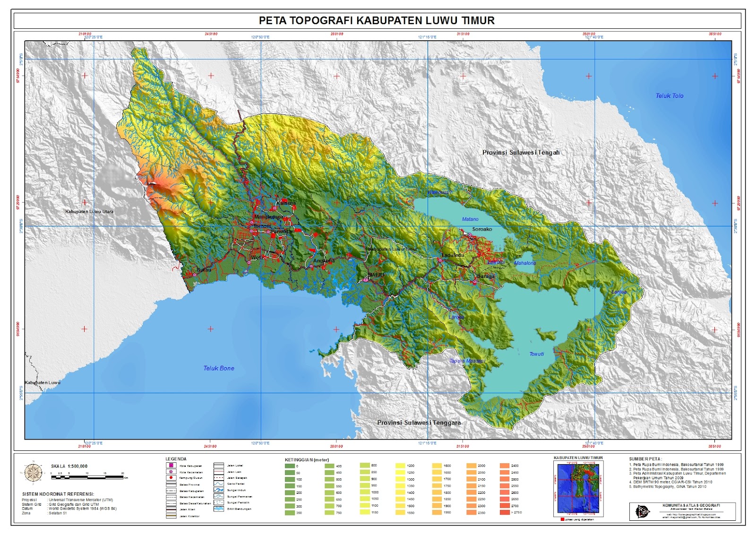Click the compass rose next to the scale
Viewport: 756px width, 535px height.
[x=33, y=472]
